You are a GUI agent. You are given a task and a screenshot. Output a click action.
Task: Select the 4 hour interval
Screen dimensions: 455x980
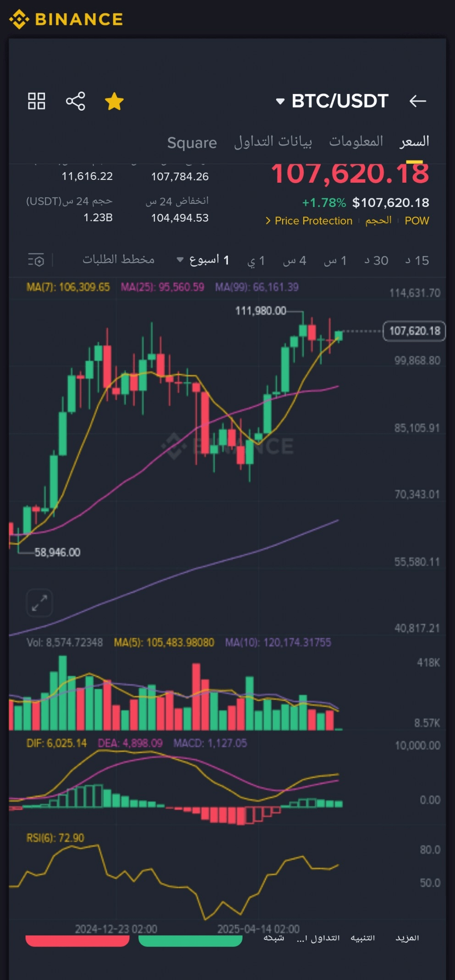tap(294, 261)
